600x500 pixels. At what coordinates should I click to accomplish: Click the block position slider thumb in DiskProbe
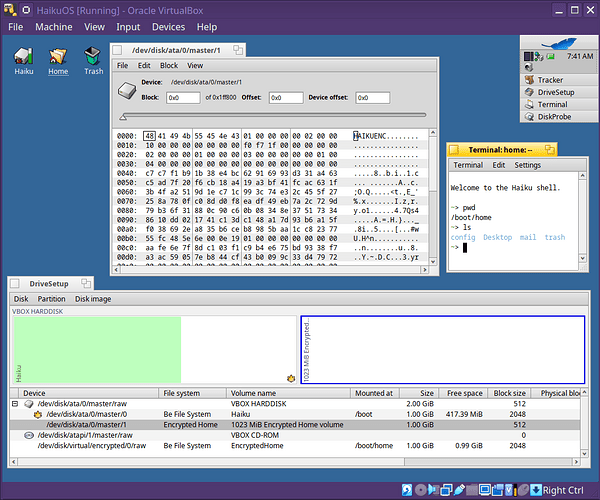click(x=123, y=117)
